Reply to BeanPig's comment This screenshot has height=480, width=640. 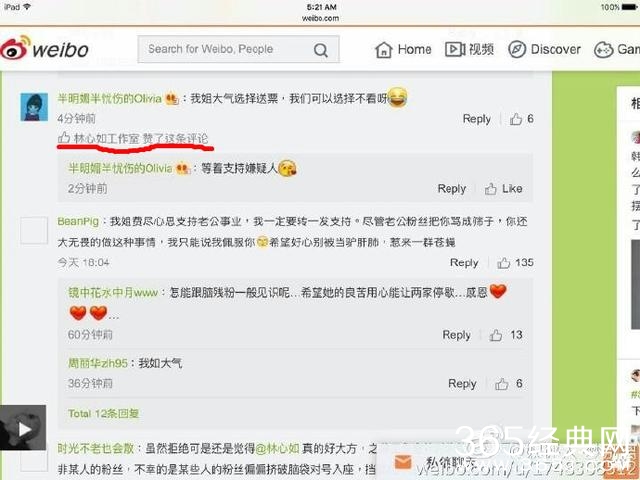(464, 263)
